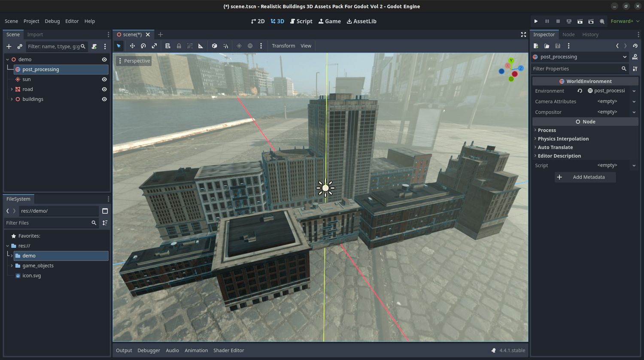Open Inspector resource extra options
Viewport: 644px width, 360px height.
(x=569, y=46)
